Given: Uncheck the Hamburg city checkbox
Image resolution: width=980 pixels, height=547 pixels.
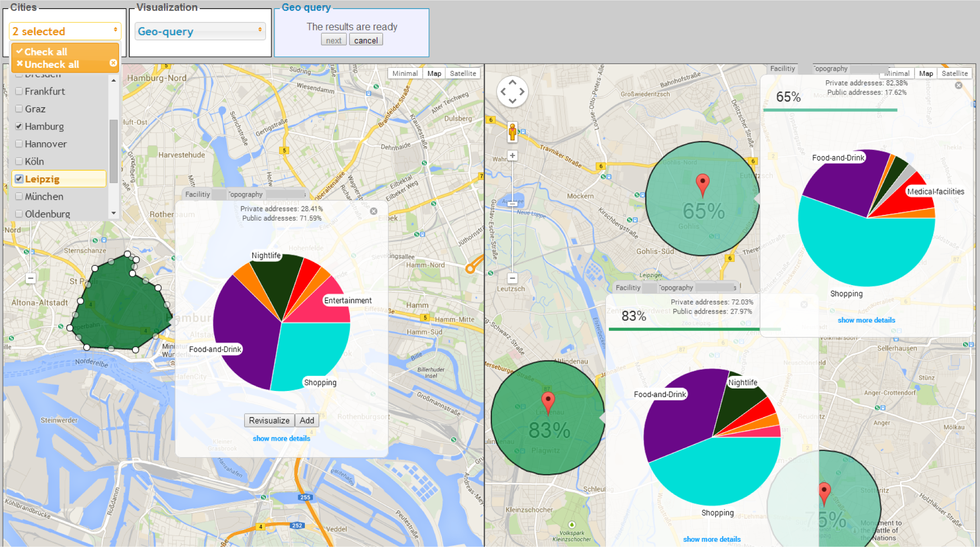Looking at the screenshot, I should (19, 126).
